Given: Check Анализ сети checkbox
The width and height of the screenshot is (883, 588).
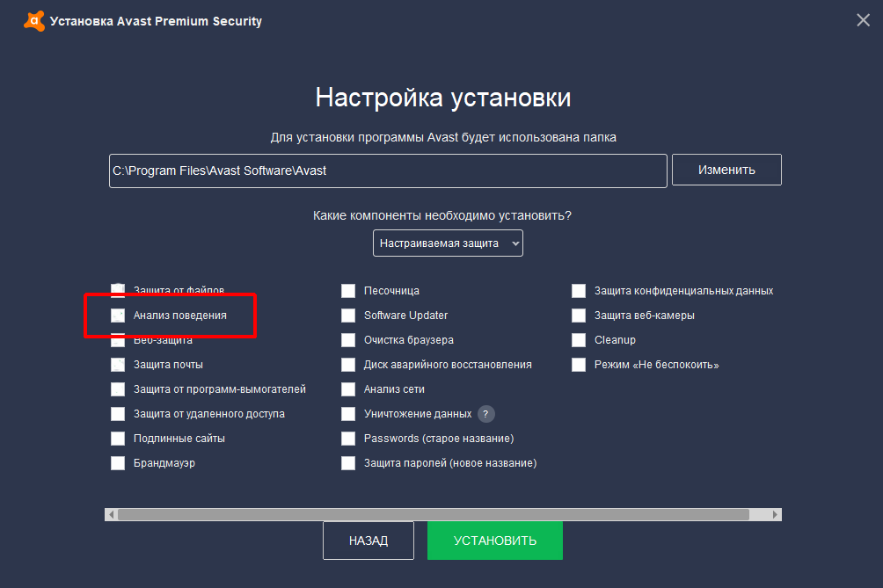Looking at the screenshot, I should 348,389.
